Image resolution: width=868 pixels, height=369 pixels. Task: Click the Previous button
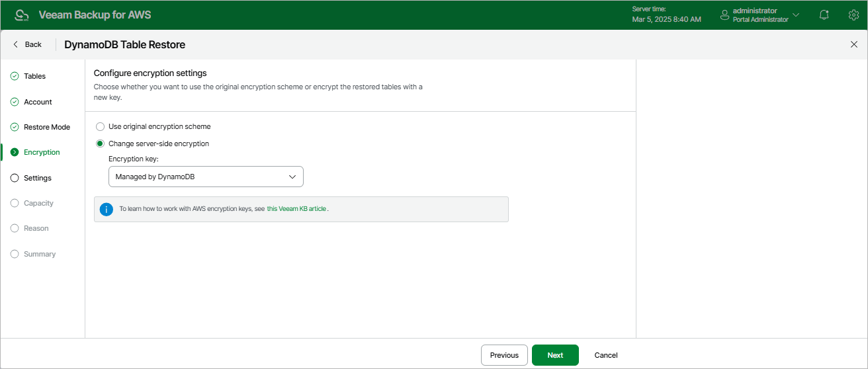pos(504,355)
